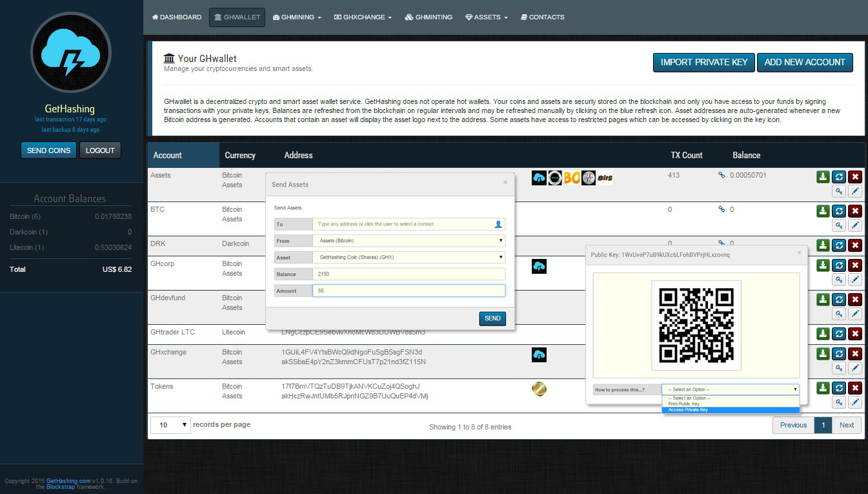The height and width of the screenshot is (494, 868).
Task: Select page 1 in the pagination
Action: coord(823,425)
